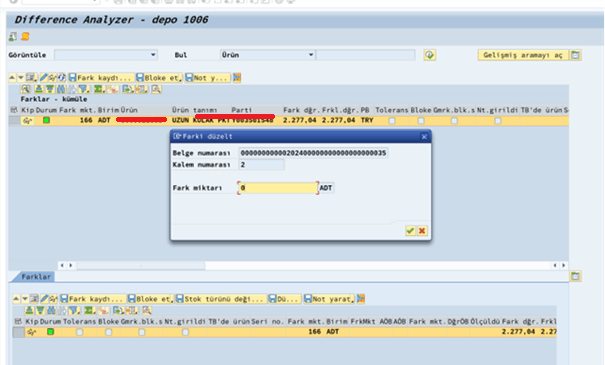Toggle Bloke checkbox in lower row

tap(108, 332)
